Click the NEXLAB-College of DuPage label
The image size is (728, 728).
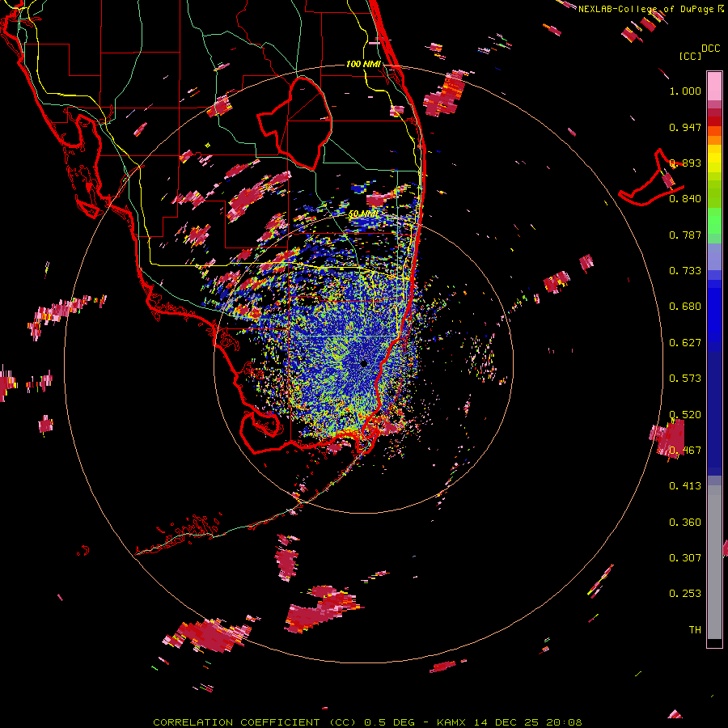(645, 9)
